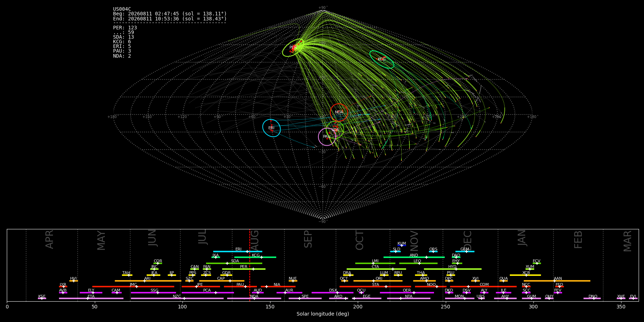Click the ORI shower activity bar
The height and width of the screenshot is (322, 644).
click(x=378, y=281)
